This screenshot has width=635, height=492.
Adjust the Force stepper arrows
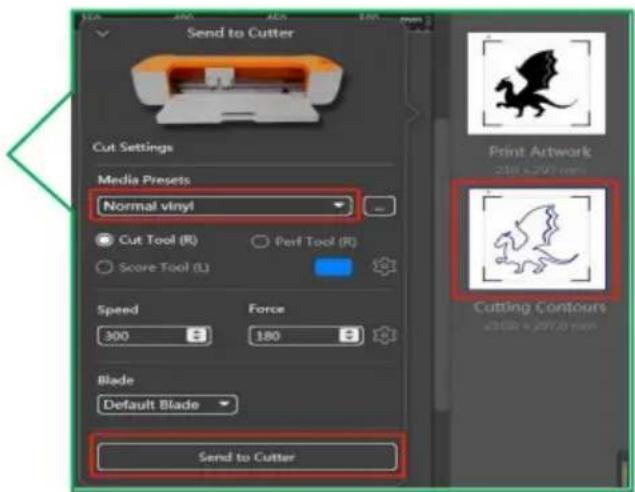coord(348,335)
